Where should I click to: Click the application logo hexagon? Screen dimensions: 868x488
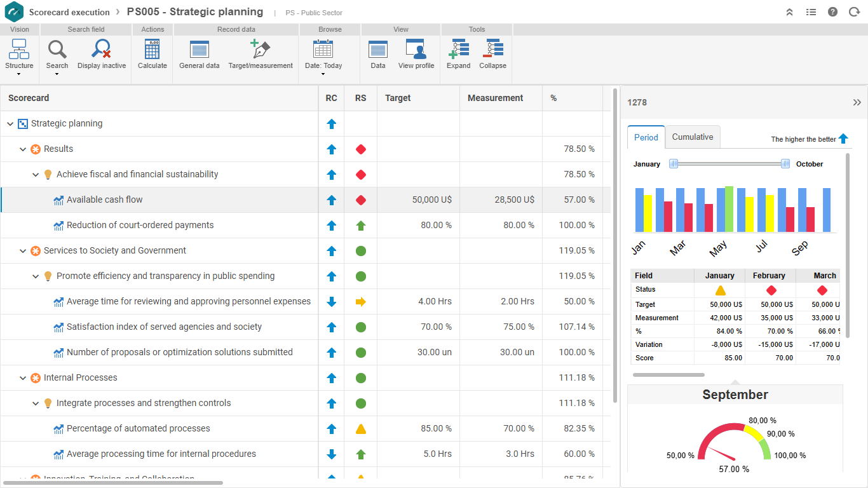pos(13,11)
